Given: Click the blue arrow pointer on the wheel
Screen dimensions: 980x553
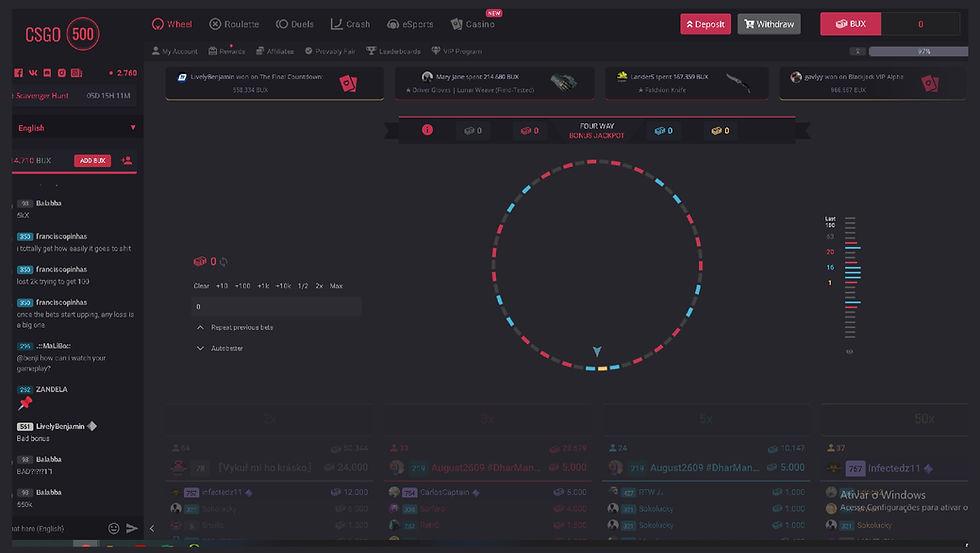Looking at the screenshot, I should click(x=597, y=351).
